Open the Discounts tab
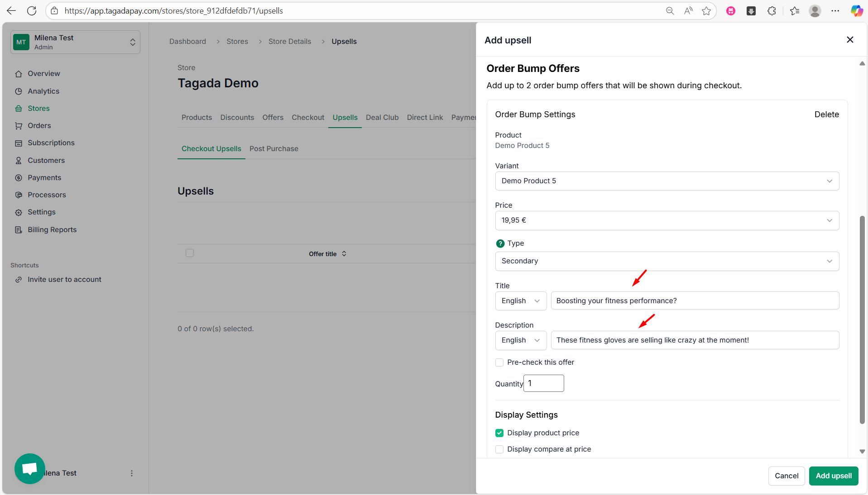Screen dimensions: 868x495 pos(237,118)
